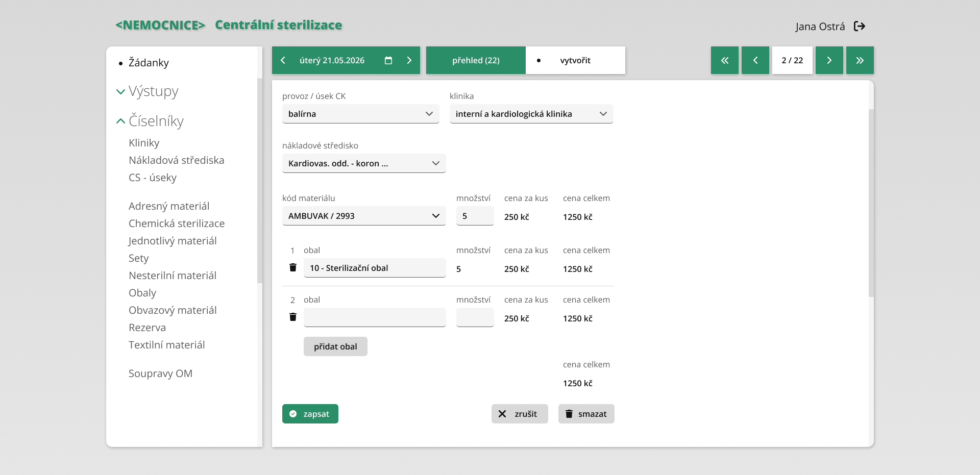The image size is (980, 475).
Task: Open the provoz / úsek CK dropdown
Action: [361, 114]
